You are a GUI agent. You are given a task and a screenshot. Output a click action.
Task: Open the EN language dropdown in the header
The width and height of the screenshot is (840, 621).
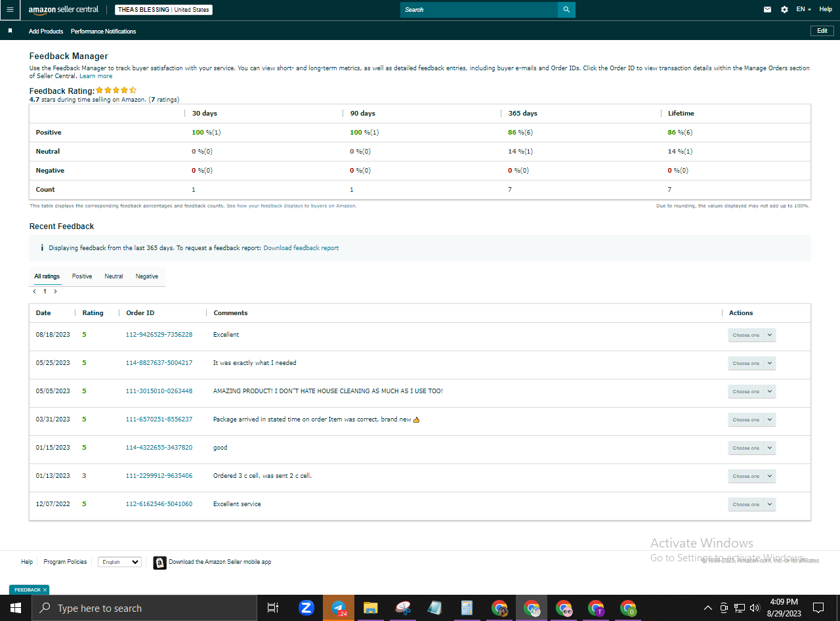(x=803, y=10)
